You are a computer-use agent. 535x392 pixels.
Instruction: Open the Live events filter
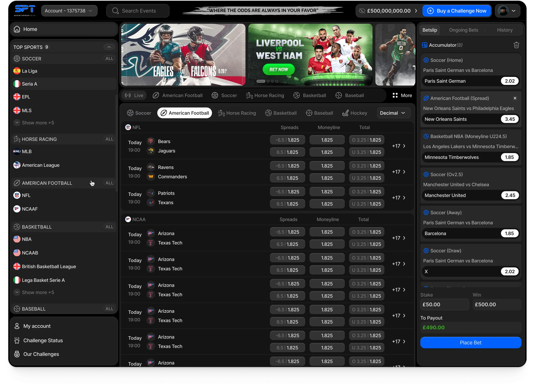pos(134,95)
